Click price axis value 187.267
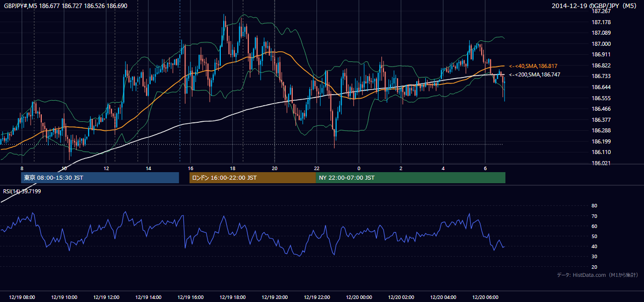Screen dimensions: 644x302 point(601,11)
